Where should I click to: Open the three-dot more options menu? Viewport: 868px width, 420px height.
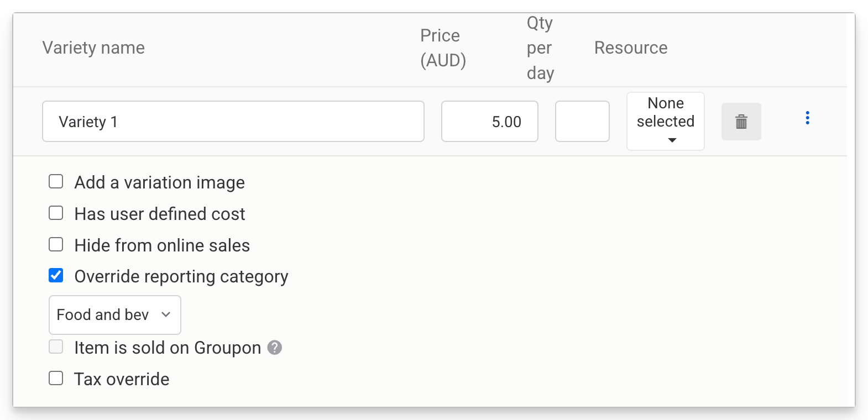tap(807, 118)
